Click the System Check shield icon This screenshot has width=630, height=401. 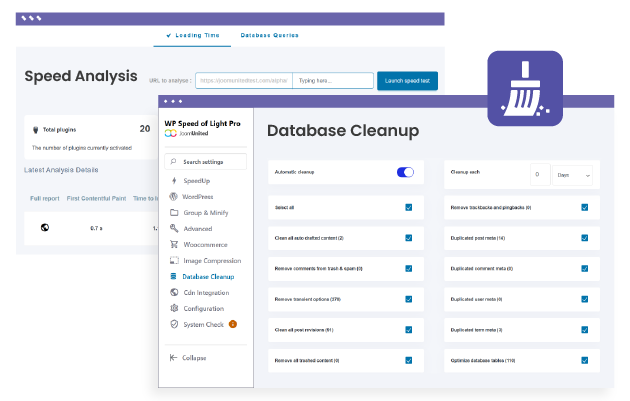(174, 324)
